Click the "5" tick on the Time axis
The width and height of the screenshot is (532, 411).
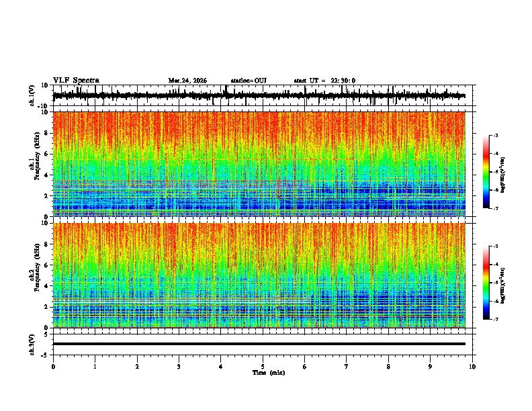click(x=263, y=367)
